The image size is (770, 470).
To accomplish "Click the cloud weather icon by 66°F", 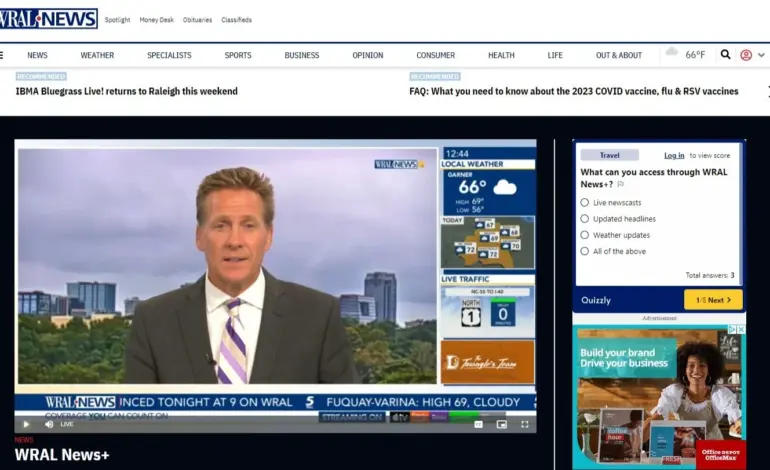I will (671, 52).
